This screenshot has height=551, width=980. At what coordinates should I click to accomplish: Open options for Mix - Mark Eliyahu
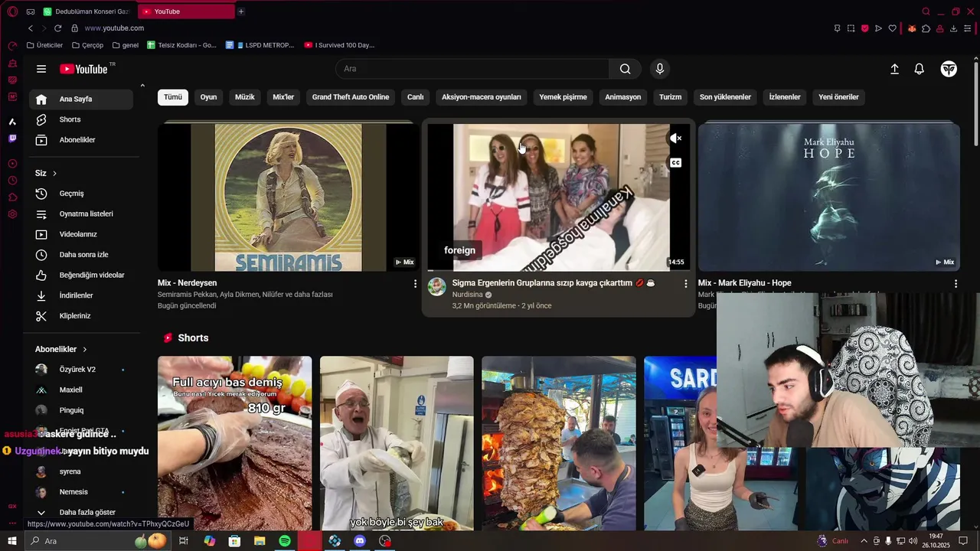click(955, 284)
